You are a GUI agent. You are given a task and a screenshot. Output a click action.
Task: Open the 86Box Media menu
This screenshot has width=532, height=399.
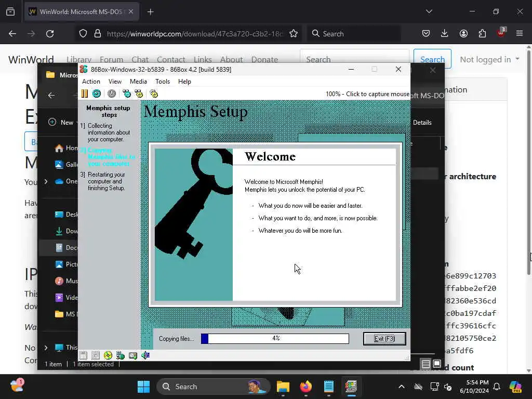click(x=138, y=82)
